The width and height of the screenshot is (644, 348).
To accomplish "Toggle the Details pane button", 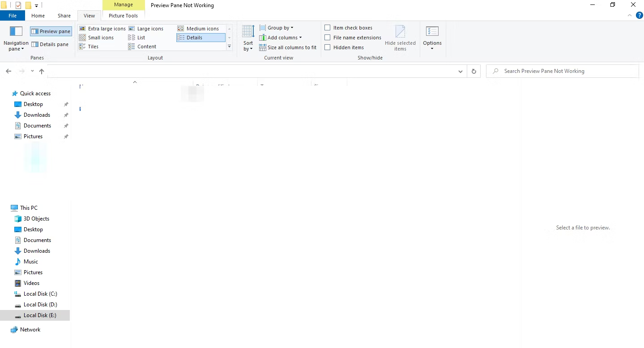I will click(x=50, y=44).
